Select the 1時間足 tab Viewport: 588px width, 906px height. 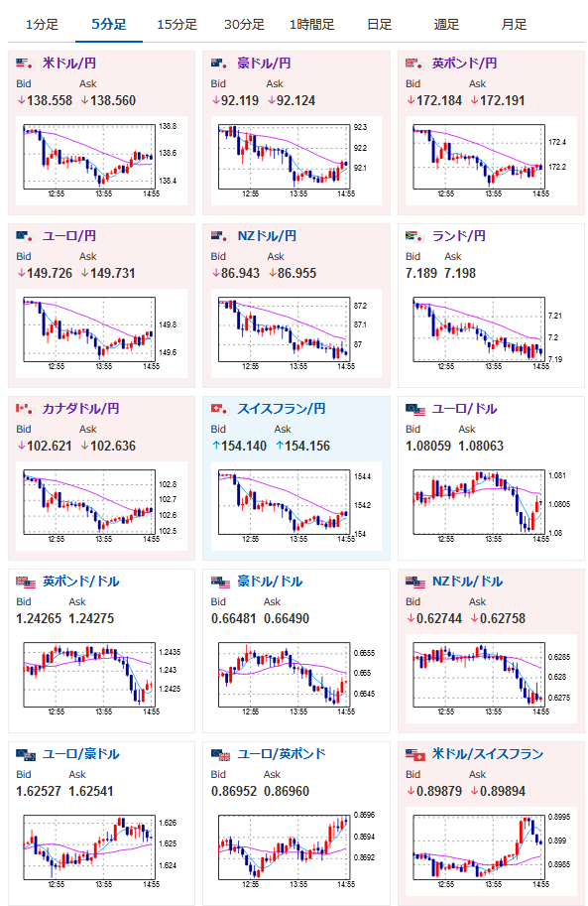point(312,24)
